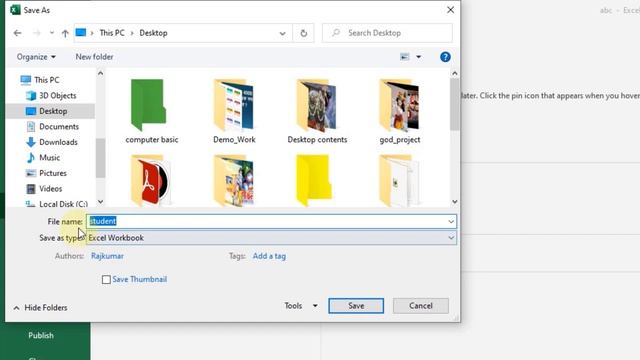640x360 pixels.
Task: Enable the Save Thumbnail checkbox
Action: tap(106, 280)
